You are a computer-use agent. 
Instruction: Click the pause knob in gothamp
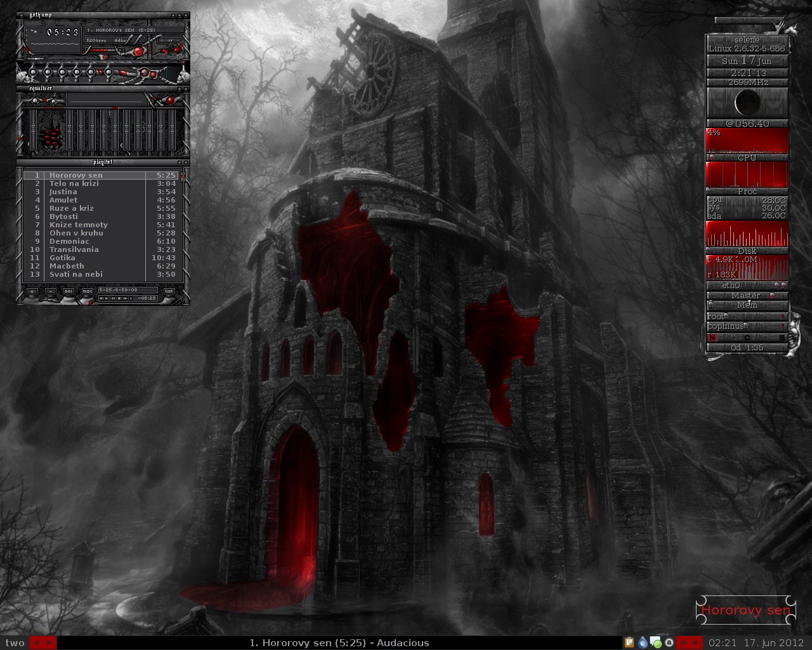[x=62, y=72]
